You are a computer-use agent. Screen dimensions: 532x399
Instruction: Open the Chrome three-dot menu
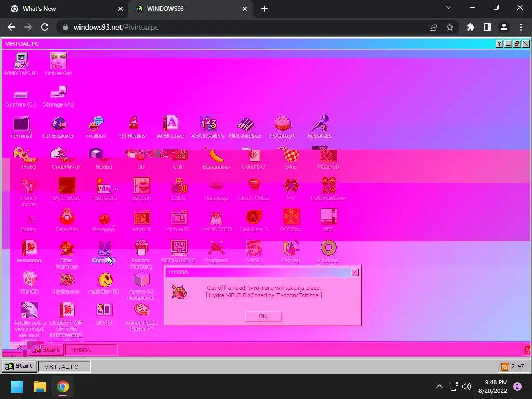point(521,27)
